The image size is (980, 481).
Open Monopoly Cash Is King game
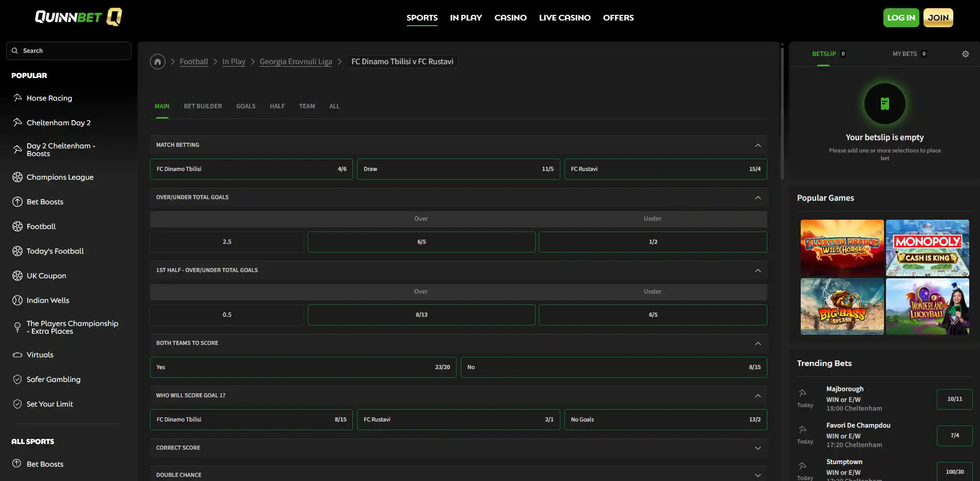tap(927, 248)
